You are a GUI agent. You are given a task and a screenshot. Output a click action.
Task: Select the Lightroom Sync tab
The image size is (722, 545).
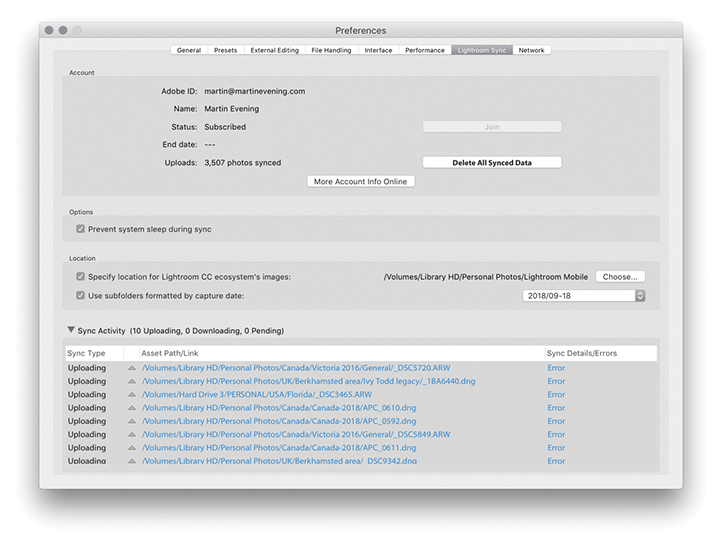pos(482,50)
